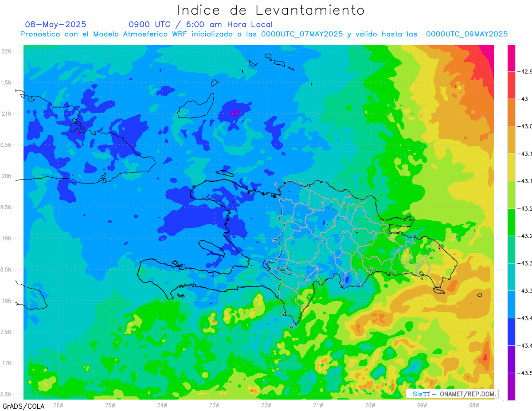Click the '17N' latitude label
The height and width of the screenshot is (411, 532).
pyautogui.click(x=8, y=363)
